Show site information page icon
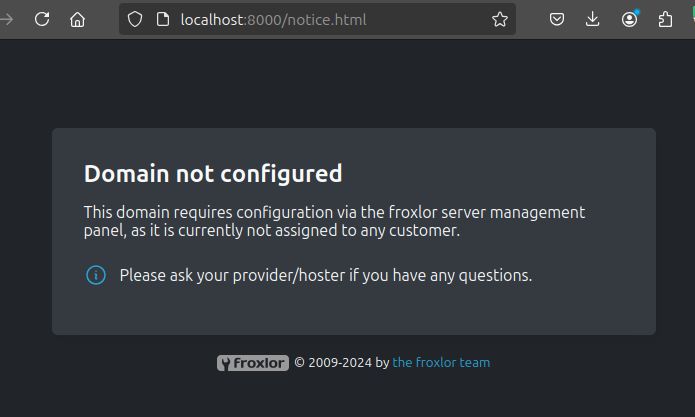The height and width of the screenshot is (417, 695). 162,19
